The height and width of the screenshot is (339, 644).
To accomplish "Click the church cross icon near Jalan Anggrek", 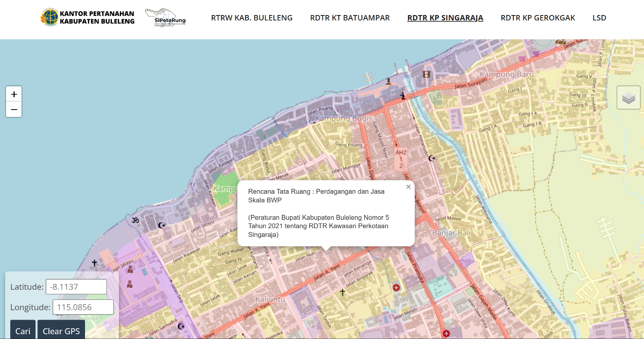I will (343, 293).
